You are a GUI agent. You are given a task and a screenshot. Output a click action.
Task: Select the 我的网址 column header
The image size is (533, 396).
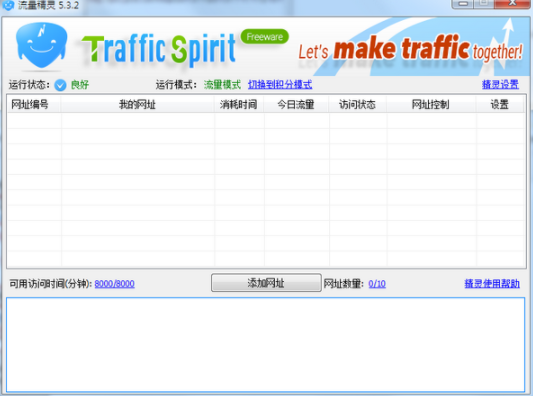click(137, 104)
